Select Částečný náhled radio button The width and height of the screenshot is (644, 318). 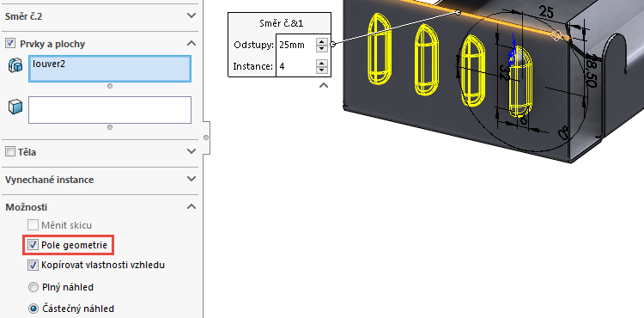pos(33,309)
